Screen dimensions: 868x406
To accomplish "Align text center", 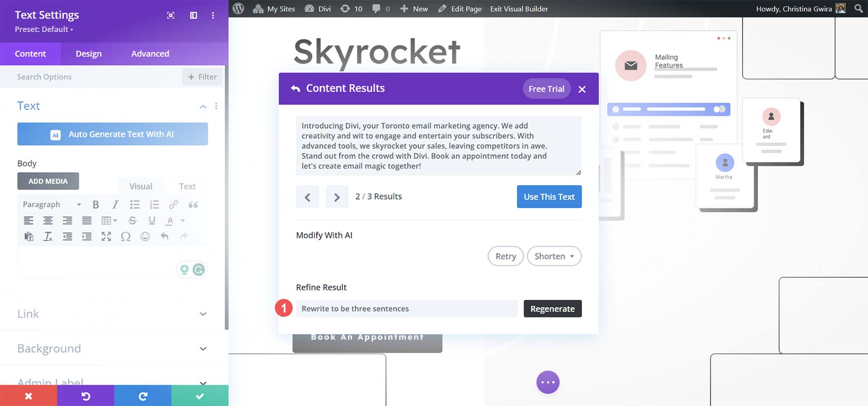I will coord(48,220).
